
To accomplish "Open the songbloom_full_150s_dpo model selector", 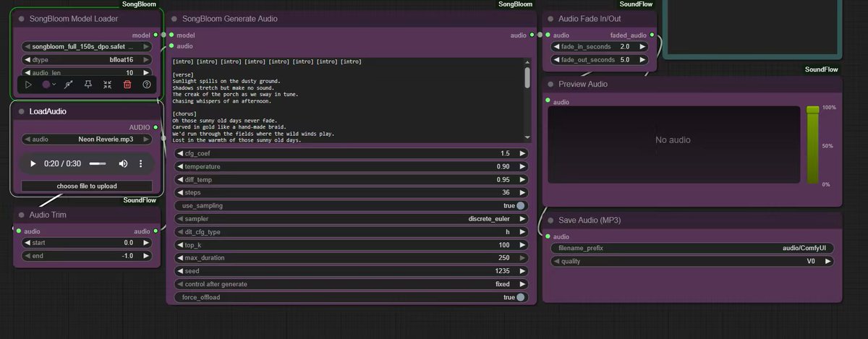I will [x=88, y=46].
